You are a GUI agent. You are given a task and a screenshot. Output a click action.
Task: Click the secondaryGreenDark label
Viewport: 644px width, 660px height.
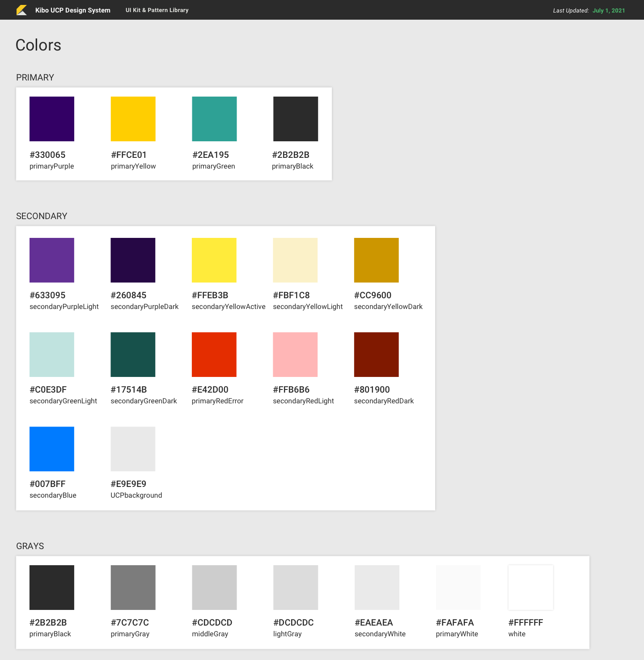[x=144, y=401]
